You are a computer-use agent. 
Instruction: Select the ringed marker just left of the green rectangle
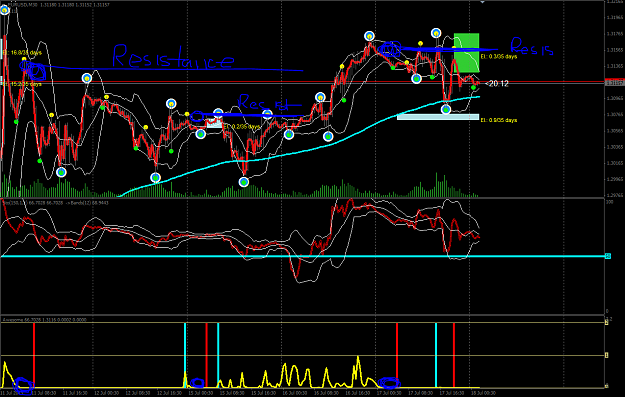[436, 33]
